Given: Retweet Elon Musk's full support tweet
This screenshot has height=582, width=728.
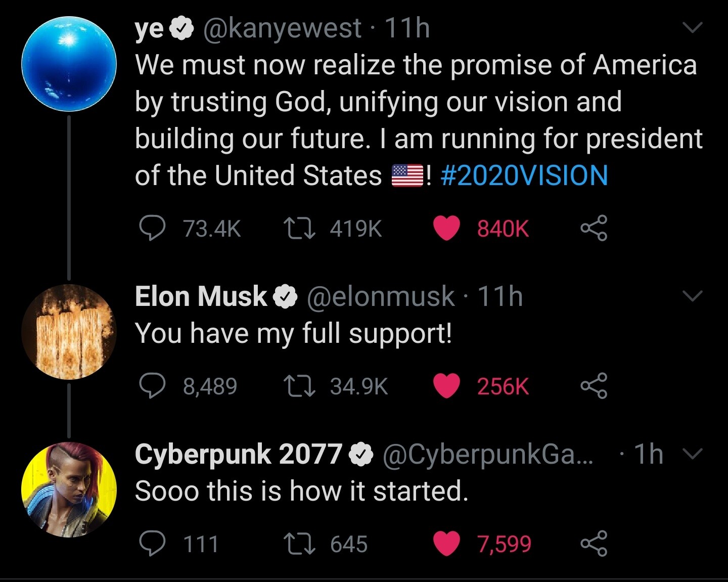Looking at the screenshot, I should tap(299, 386).
